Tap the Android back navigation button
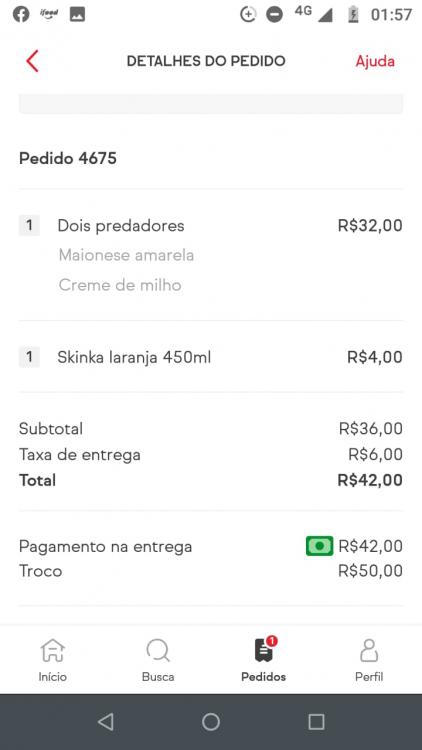Viewport: 422px width, 750px height. click(106, 721)
